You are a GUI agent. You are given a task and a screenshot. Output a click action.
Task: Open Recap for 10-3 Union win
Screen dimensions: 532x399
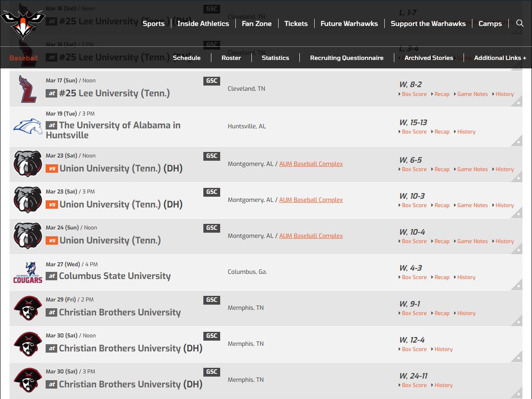(442, 205)
